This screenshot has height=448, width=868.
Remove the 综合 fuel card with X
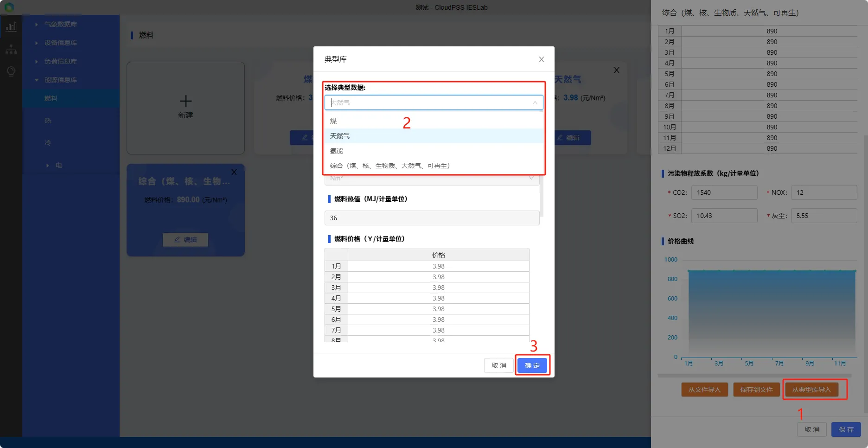234,172
